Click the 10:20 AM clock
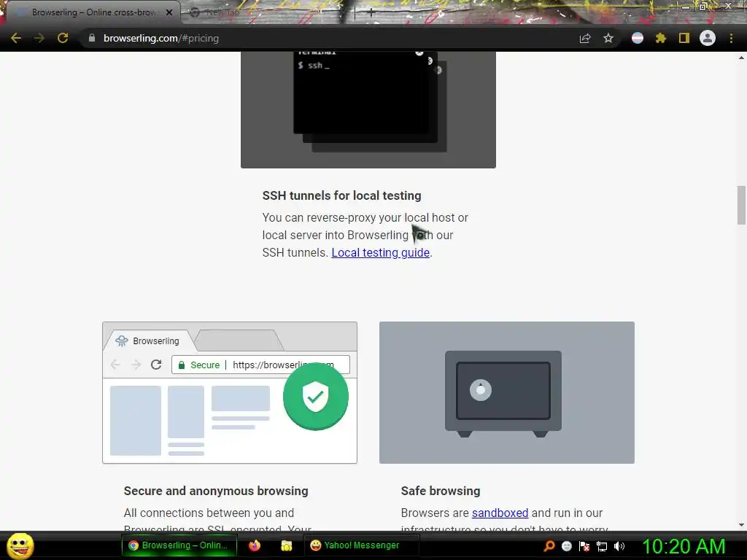 tap(684, 546)
